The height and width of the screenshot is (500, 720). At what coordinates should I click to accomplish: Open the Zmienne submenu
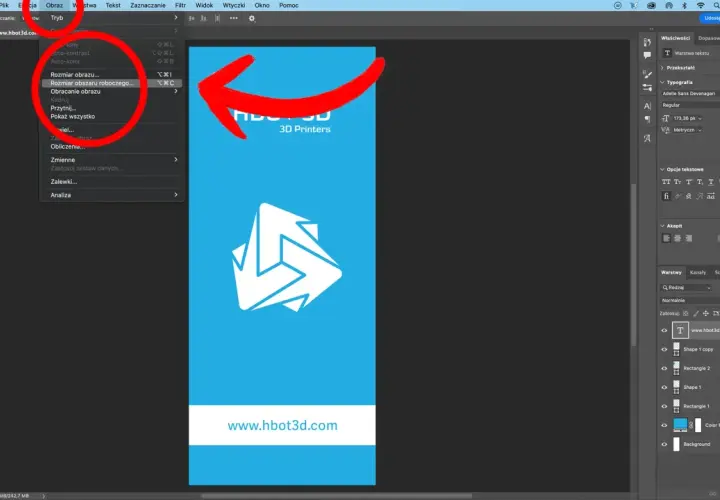tap(112, 160)
